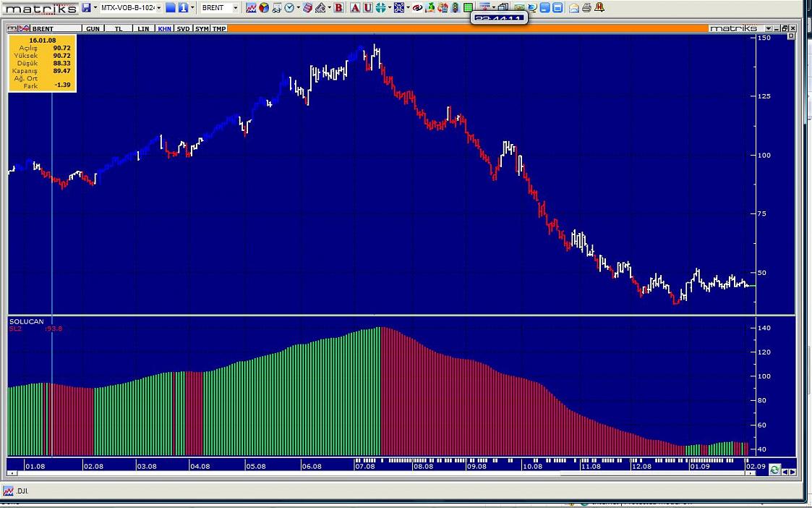This screenshot has width=812, height=508.
Task: Toggle the TL currency button
Action: coord(116,29)
